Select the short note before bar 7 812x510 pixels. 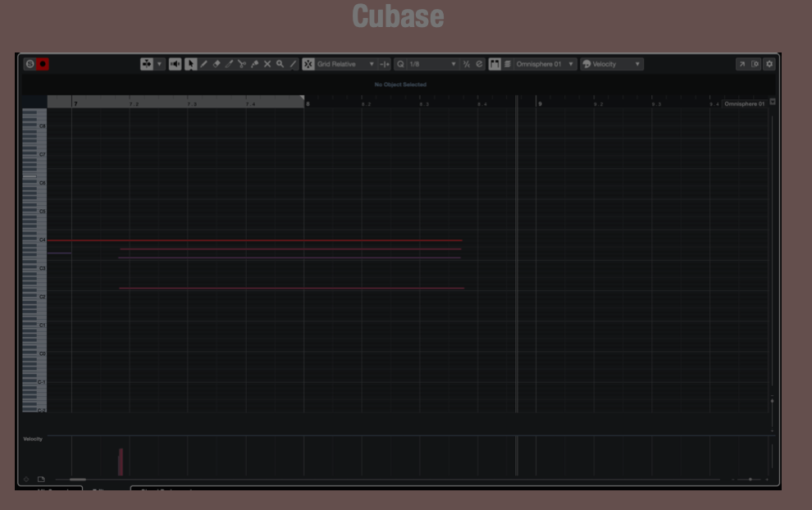pyautogui.click(x=59, y=253)
